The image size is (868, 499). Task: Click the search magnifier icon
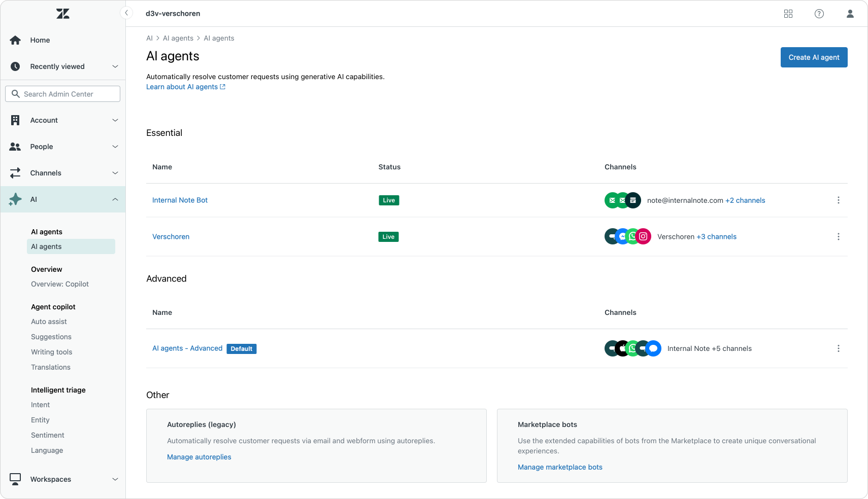(16, 94)
